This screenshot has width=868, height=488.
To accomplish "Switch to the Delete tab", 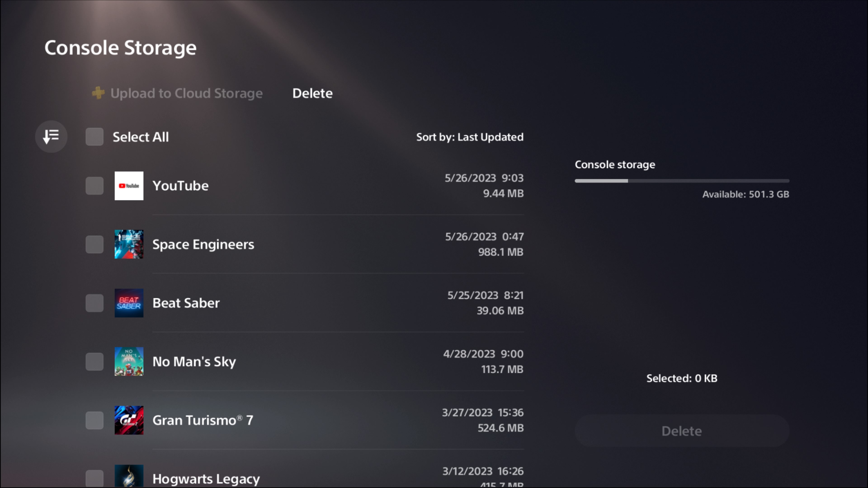I will (312, 93).
